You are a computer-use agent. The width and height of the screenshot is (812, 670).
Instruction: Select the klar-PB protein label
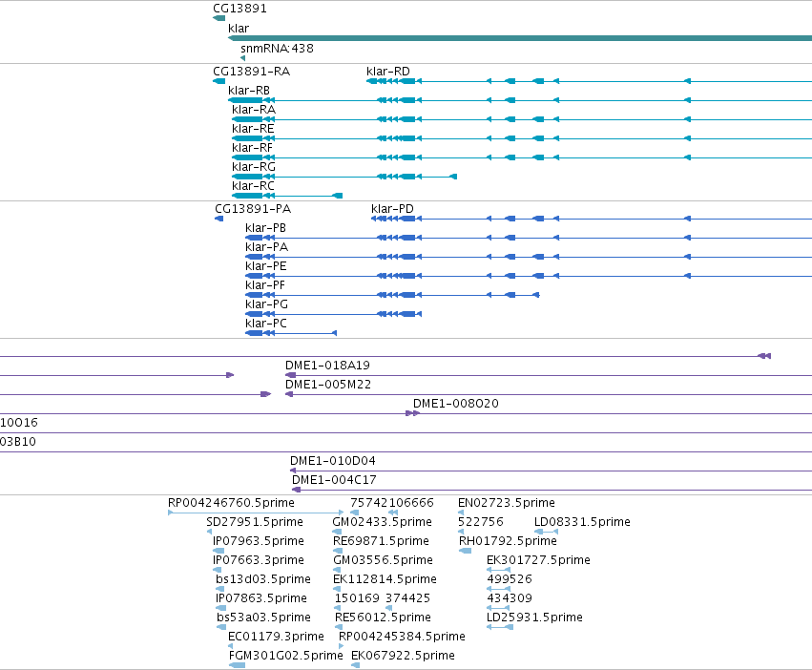coord(265,228)
